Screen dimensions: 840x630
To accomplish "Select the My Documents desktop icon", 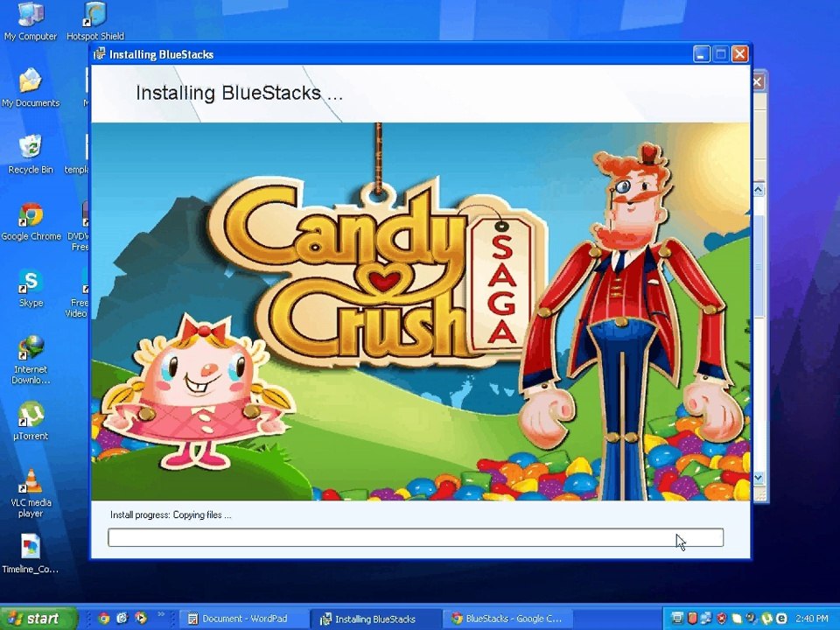I will [31, 87].
